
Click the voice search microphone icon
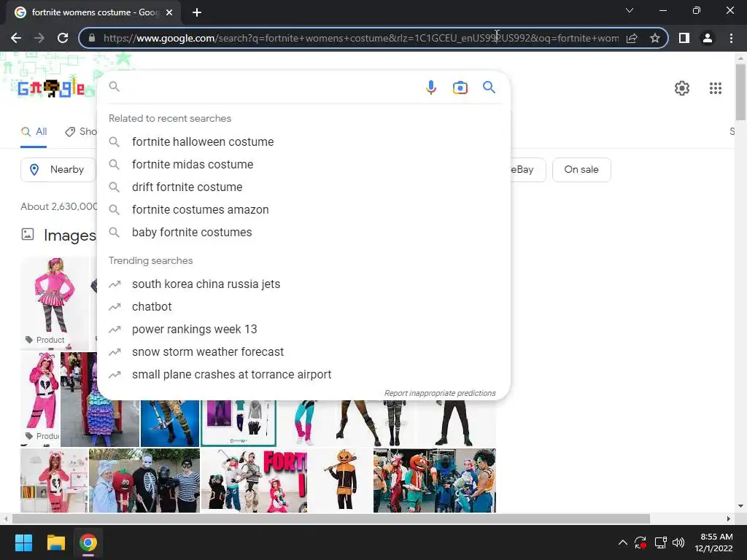(430, 87)
